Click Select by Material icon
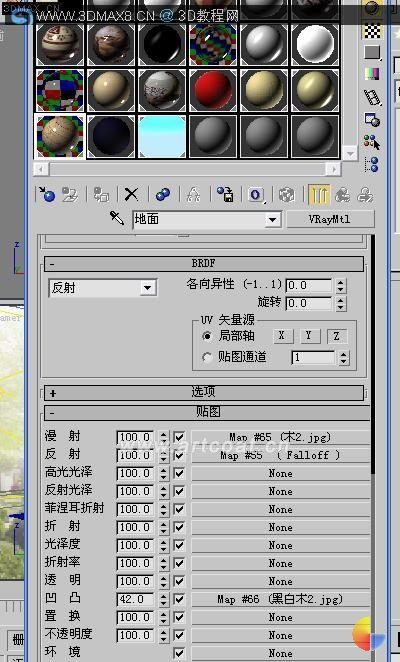400x662 pixels. click(x=372, y=142)
